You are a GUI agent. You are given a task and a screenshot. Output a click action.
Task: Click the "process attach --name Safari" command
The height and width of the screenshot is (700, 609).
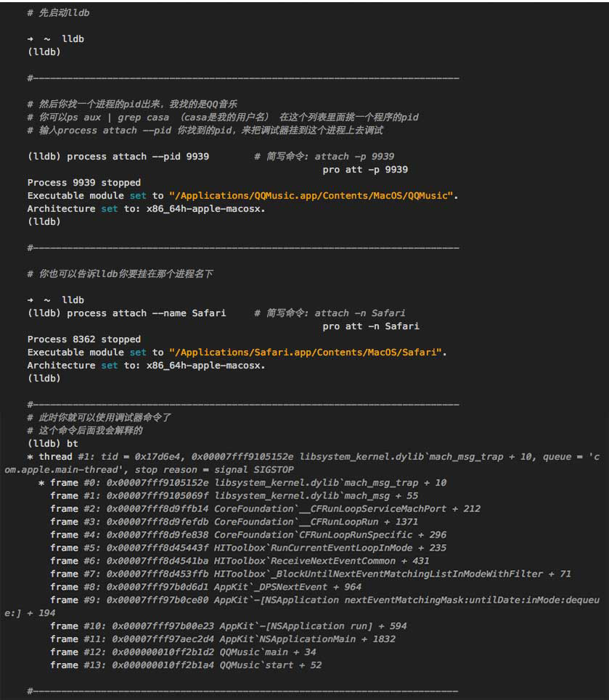(146, 313)
